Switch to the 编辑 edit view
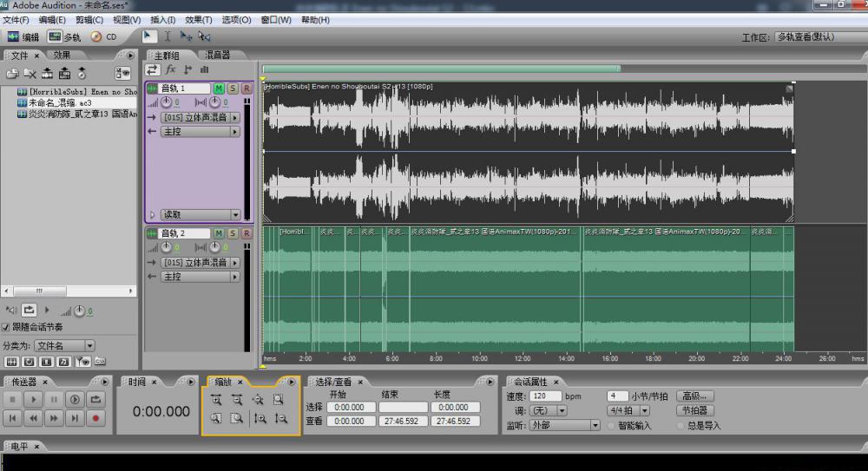The width and height of the screenshot is (868, 471). coord(23,37)
